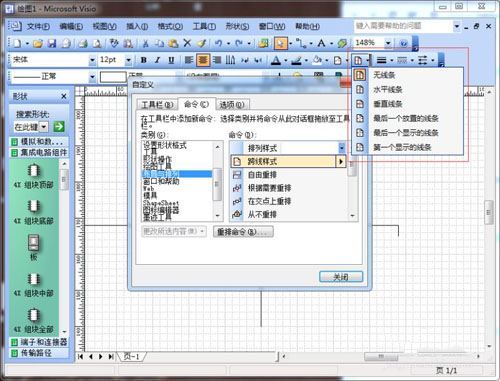This screenshot has width=500, height=381.
Task: Select 最后一个放置的线条 option
Action: tap(407, 118)
